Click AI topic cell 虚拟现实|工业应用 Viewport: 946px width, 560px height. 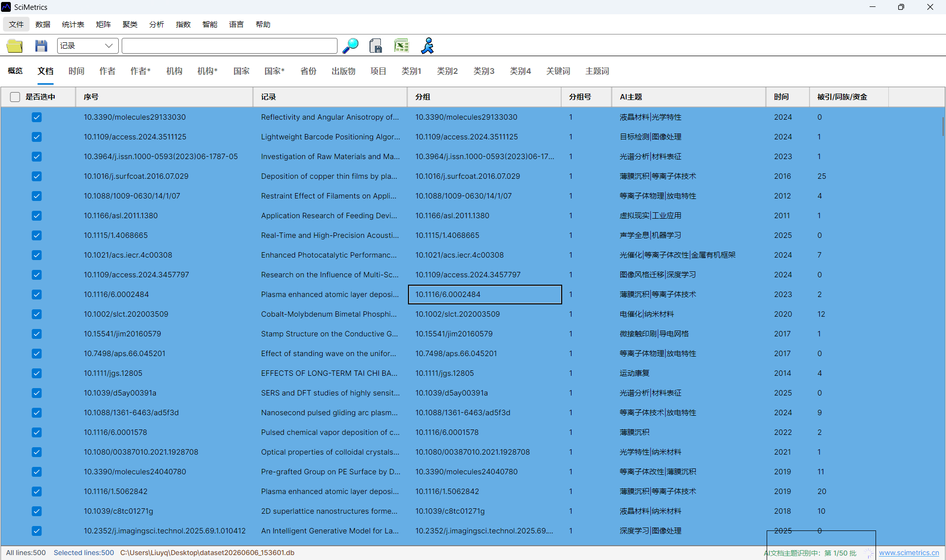[x=650, y=216]
